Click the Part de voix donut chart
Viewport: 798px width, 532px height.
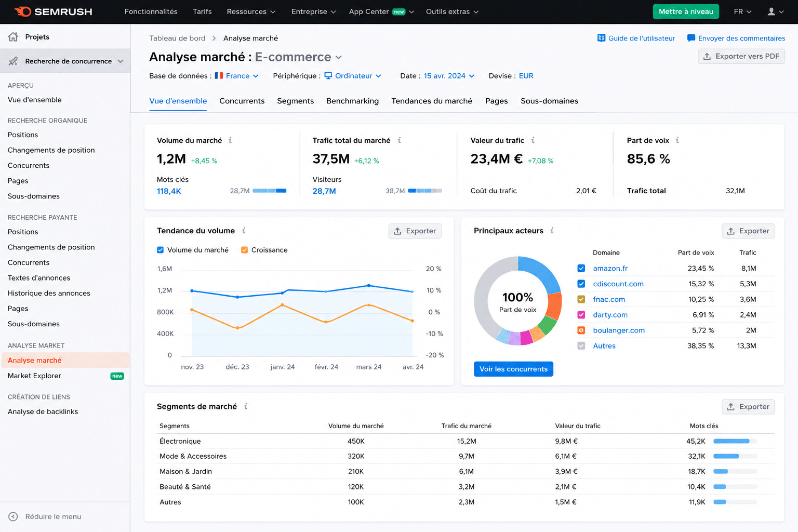518,301
